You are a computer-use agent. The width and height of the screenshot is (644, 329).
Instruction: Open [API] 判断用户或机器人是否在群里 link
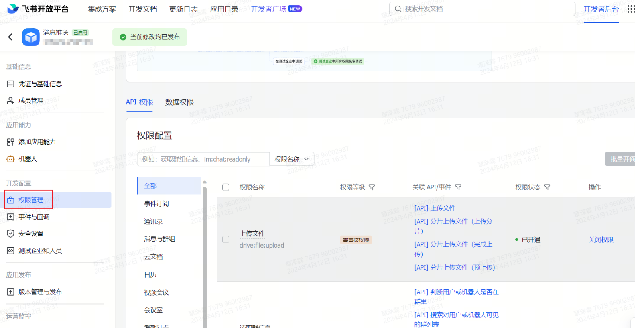point(457,297)
